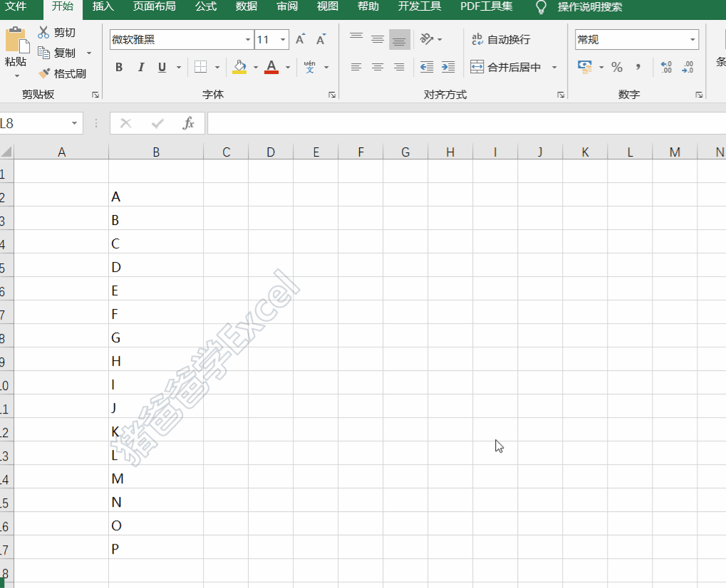Switch to the 页面布局 tab
Screen dimensions: 726x588
(x=154, y=6)
